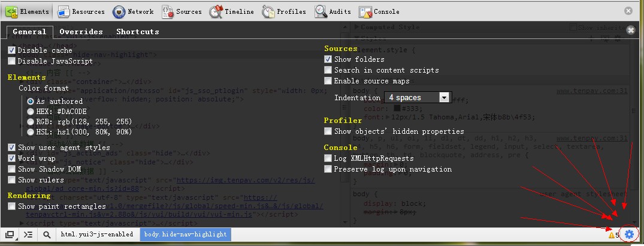This screenshot has width=644, height=246.
Task: Switch to the Shortcuts settings tab
Action: [138, 32]
